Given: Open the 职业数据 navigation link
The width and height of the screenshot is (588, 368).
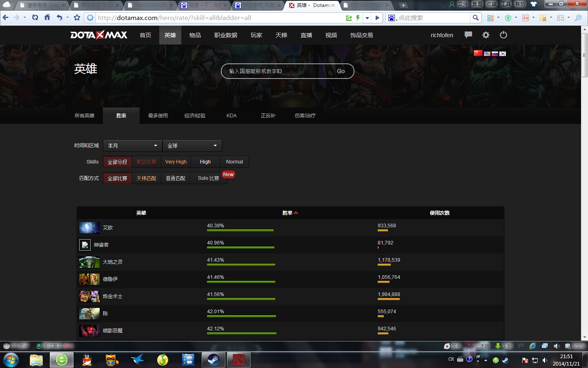Looking at the screenshot, I should coord(226,35).
